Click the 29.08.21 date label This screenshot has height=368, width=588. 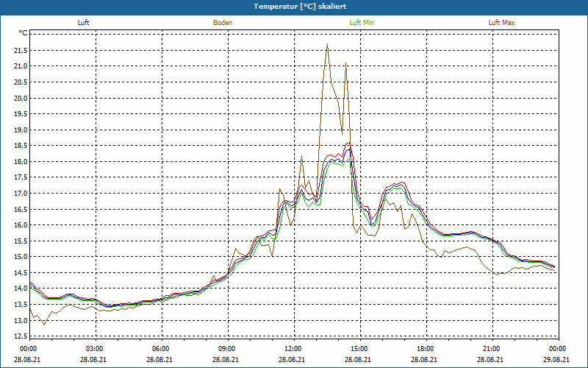tap(556, 359)
